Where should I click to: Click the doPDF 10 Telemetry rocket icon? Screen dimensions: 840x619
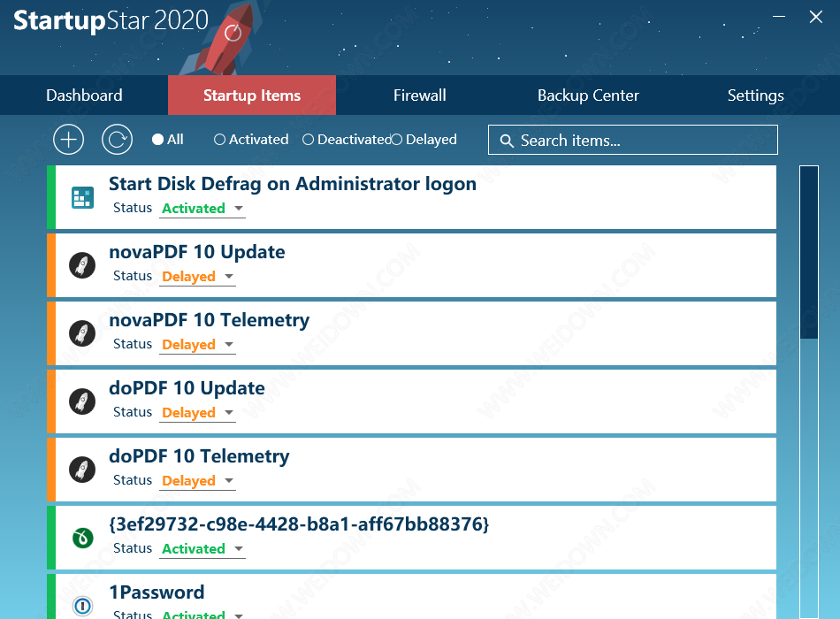(82, 470)
